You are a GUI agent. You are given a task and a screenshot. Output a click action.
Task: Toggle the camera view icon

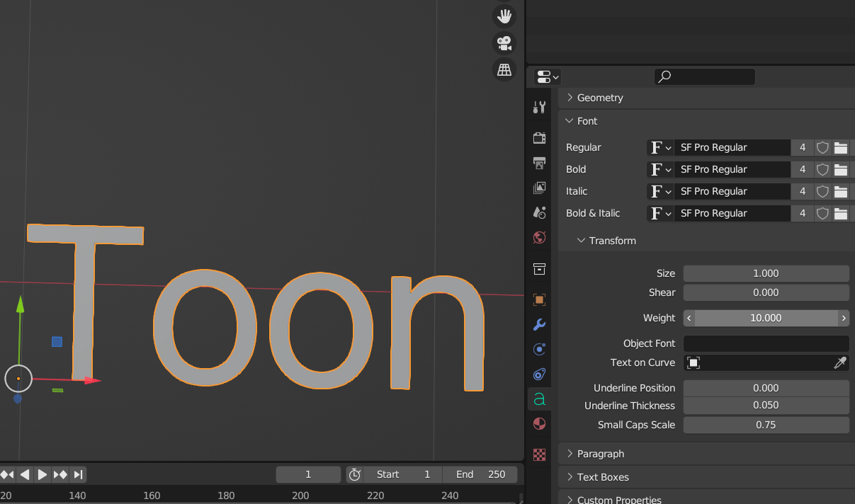click(x=504, y=42)
